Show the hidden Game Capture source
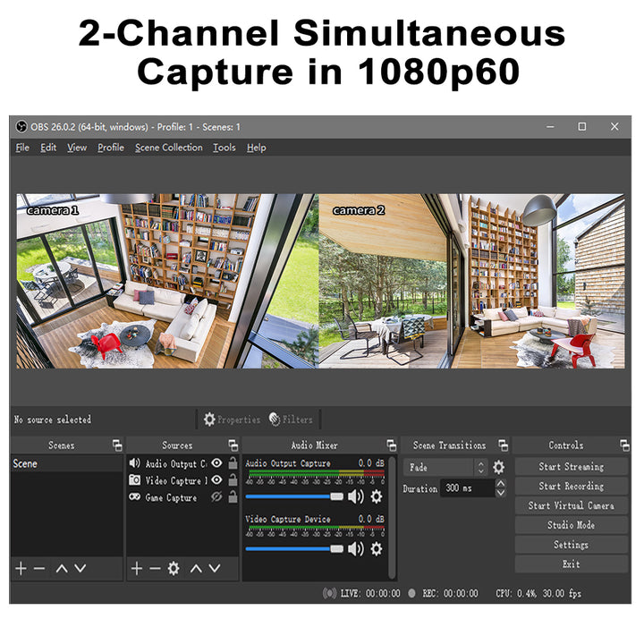Screen dimensions: 644x644 (216, 497)
